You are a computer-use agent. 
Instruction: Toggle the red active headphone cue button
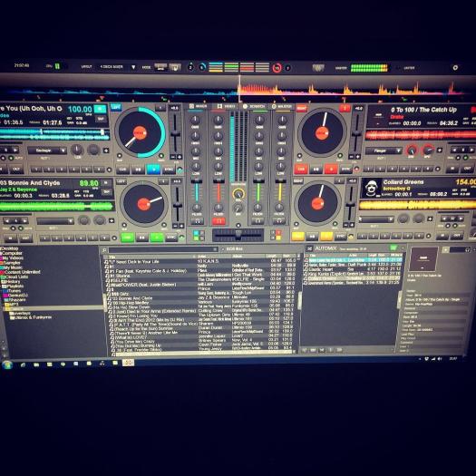click(x=219, y=221)
